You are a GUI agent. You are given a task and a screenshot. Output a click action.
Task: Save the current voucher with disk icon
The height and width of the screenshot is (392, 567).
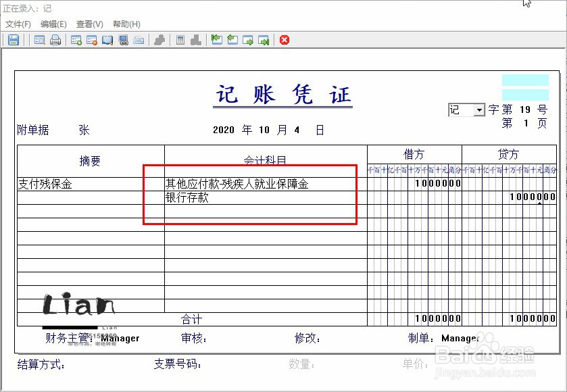coord(12,40)
